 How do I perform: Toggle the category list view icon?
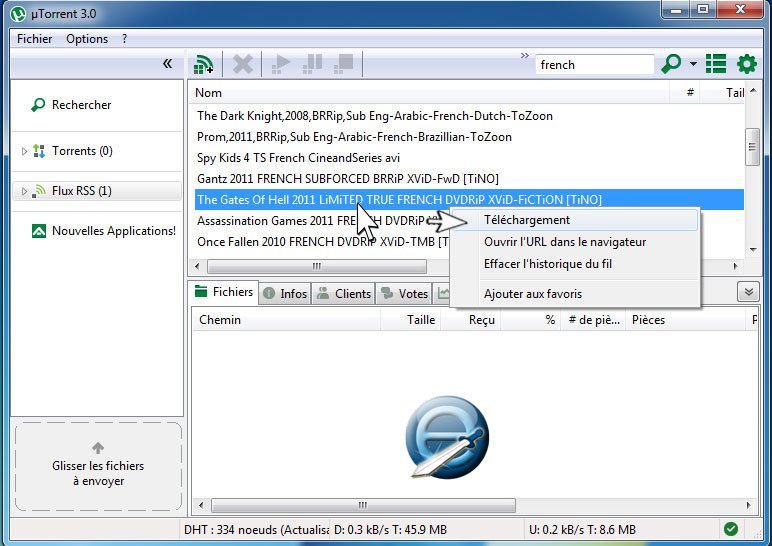click(x=716, y=64)
